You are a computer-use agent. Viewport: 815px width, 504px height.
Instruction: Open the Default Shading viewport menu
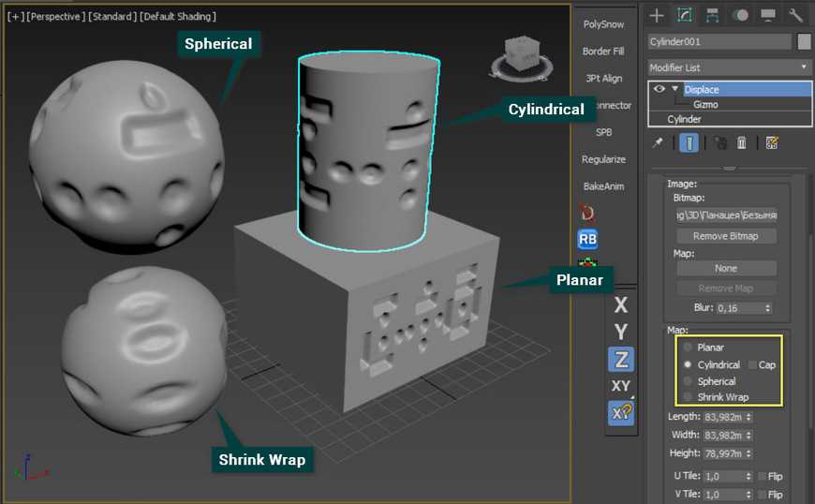click(x=178, y=17)
